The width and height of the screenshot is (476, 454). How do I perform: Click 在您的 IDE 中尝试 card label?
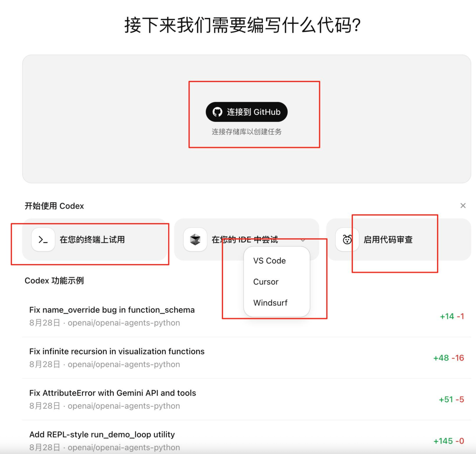point(245,240)
